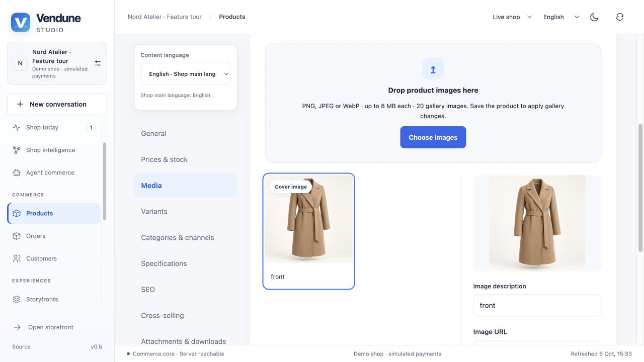The height and width of the screenshot is (362, 644).
Task: Open shop switcher sliders icon
Action: [98, 63]
